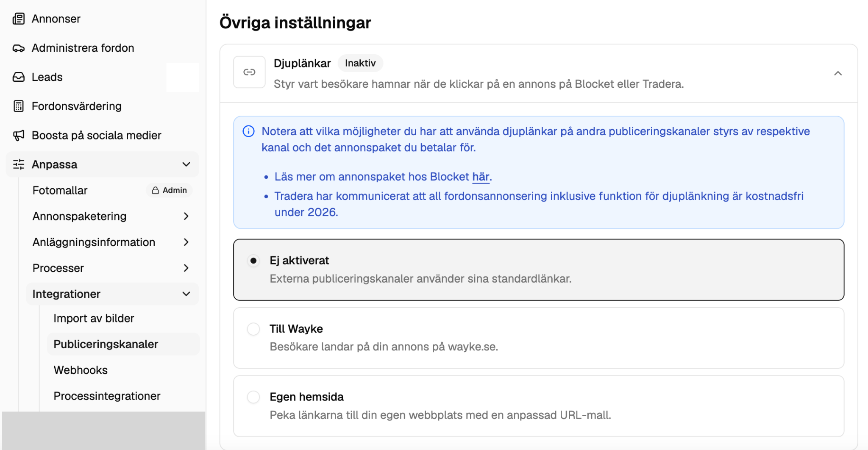
Task: Expand the Annonspaketering submenu arrow
Action: coord(186,217)
